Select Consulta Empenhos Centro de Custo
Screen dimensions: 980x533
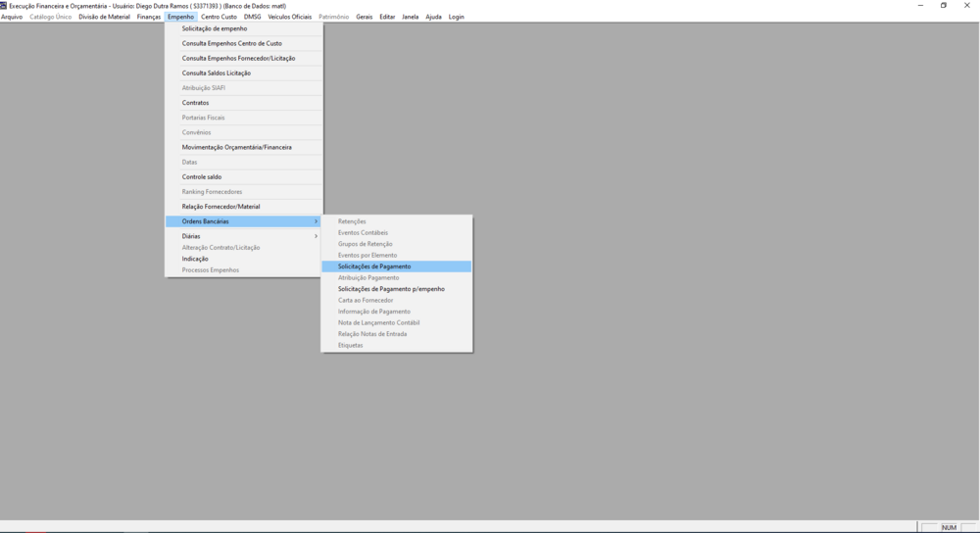point(231,43)
